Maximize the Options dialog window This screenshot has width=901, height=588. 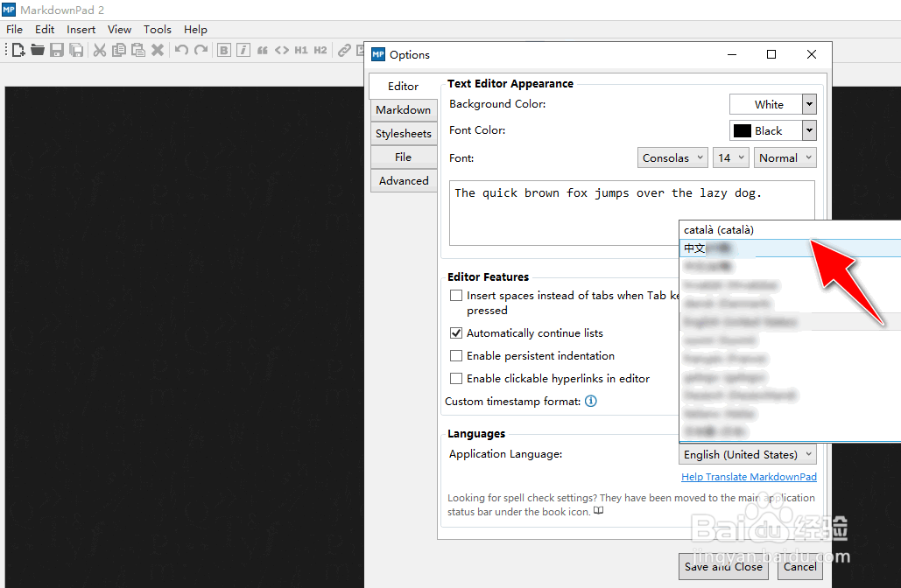click(771, 54)
